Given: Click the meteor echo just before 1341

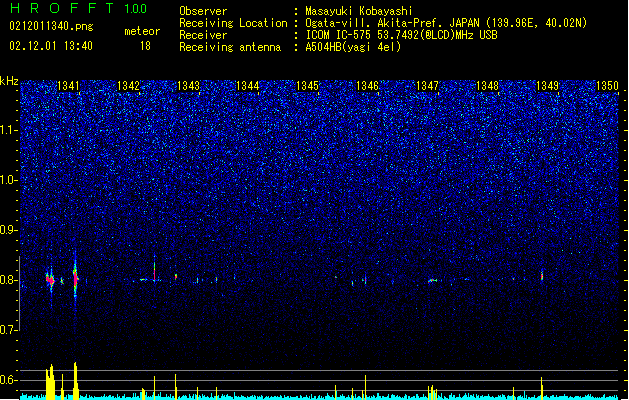Looking at the screenshot, I should [x=50, y=279].
